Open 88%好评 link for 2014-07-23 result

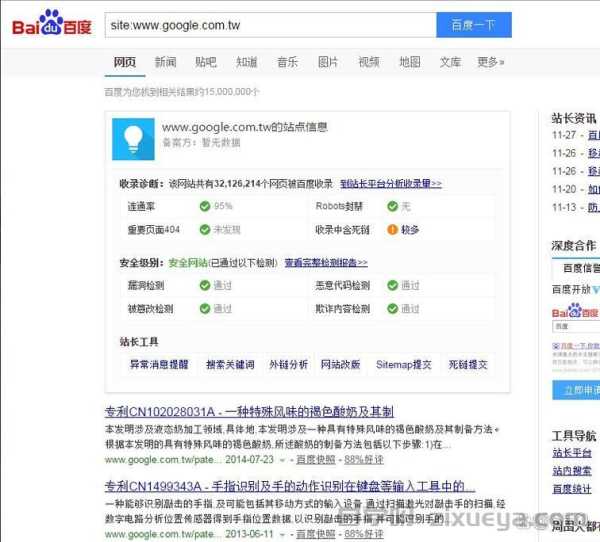364,460
